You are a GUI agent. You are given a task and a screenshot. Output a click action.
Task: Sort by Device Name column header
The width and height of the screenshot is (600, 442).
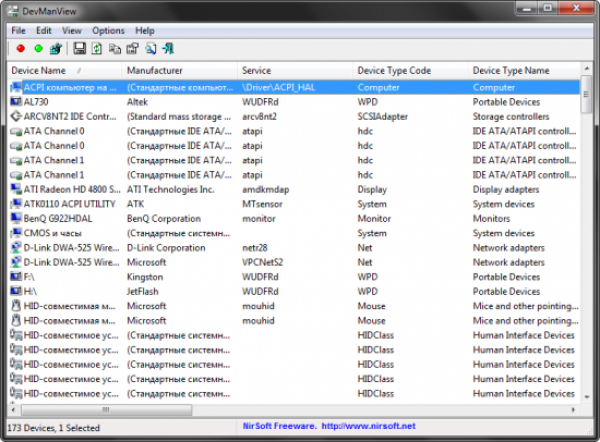pos(38,71)
